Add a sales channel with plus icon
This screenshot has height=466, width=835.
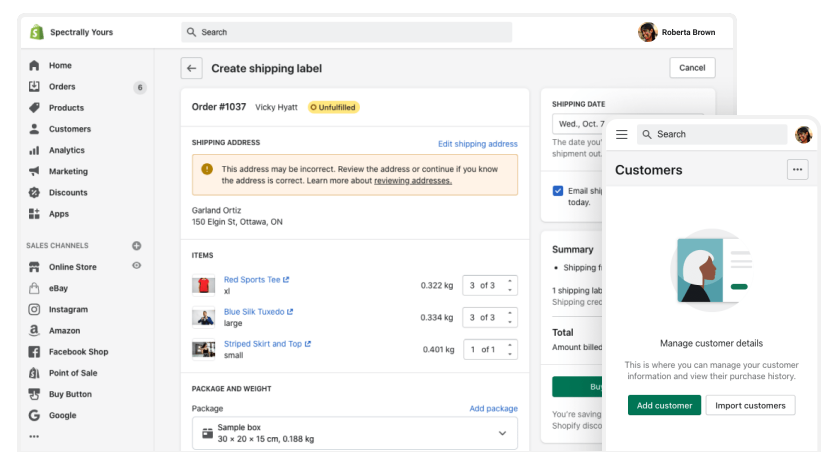[137, 246]
